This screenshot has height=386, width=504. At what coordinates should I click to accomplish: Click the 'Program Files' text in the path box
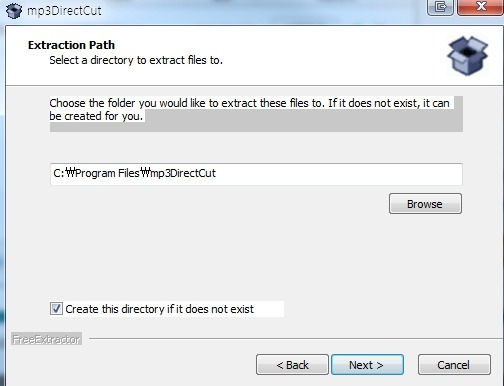pyautogui.click(x=107, y=173)
